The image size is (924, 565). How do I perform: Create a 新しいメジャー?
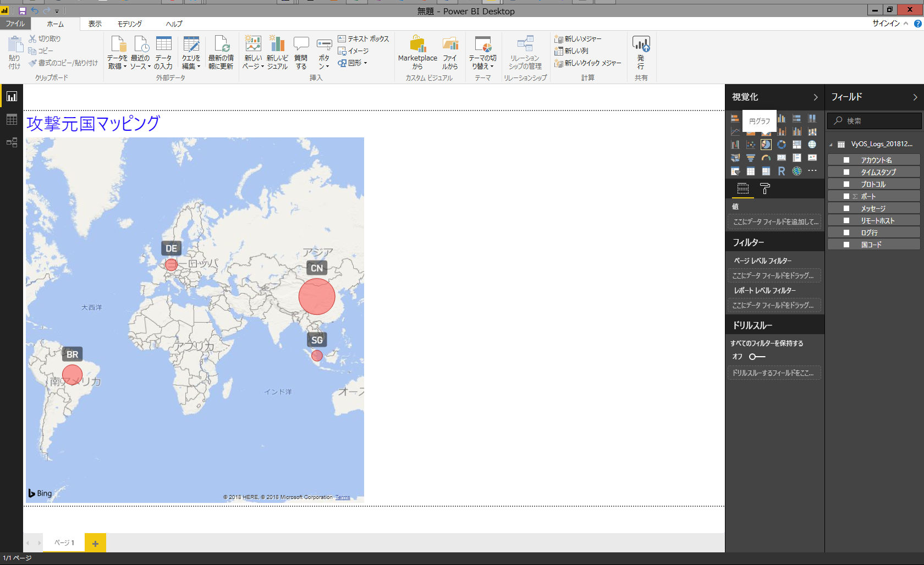(x=577, y=39)
